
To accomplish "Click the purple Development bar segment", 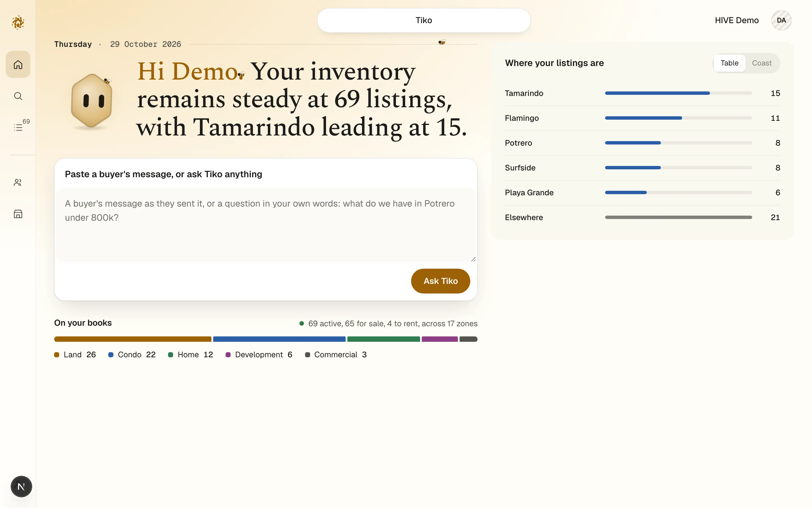I will (440, 339).
